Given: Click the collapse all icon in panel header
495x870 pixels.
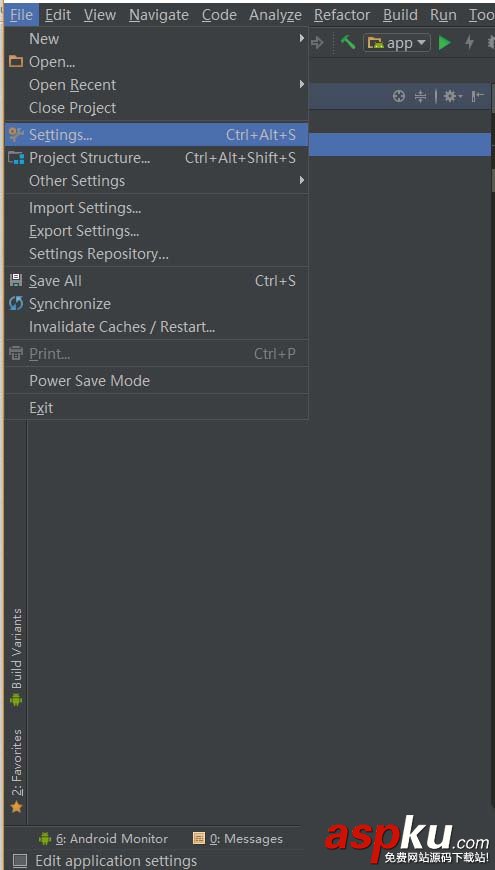Looking at the screenshot, I should click(421, 97).
